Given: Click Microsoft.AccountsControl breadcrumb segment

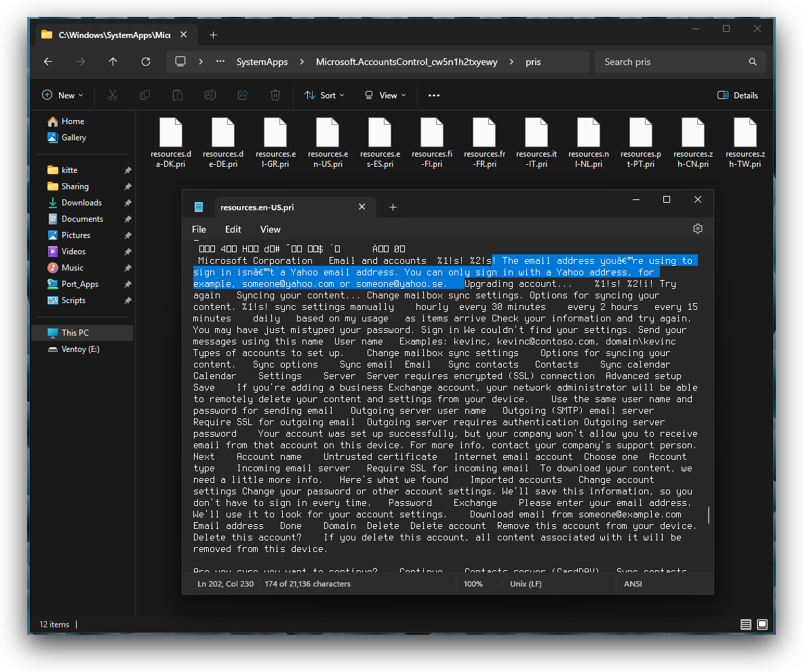Looking at the screenshot, I should [407, 62].
